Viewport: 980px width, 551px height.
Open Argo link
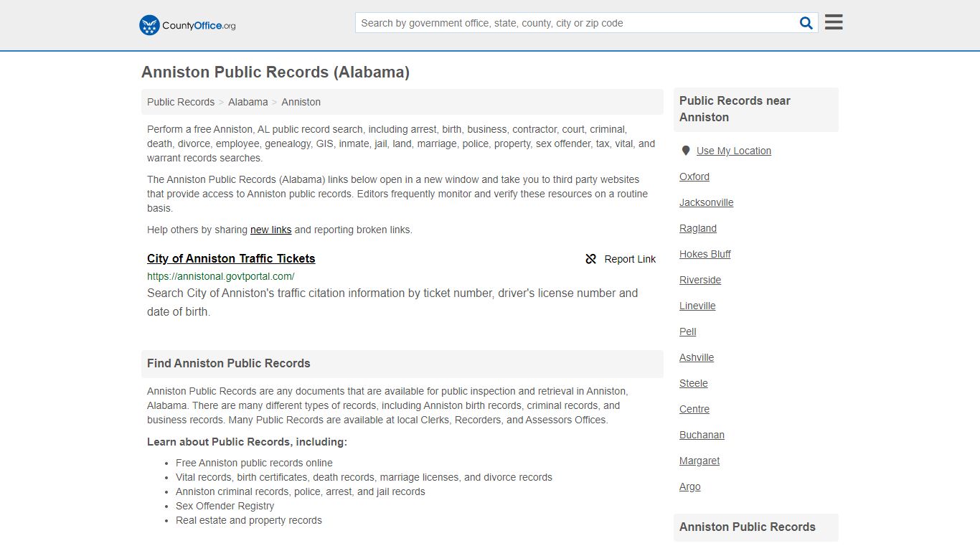690,486
